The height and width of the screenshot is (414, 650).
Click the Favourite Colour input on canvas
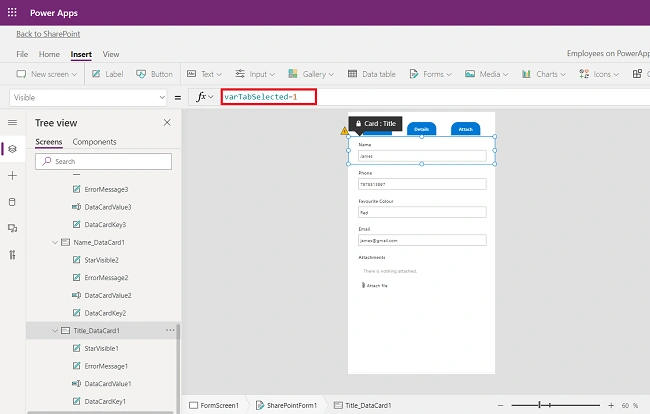(x=422, y=212)
